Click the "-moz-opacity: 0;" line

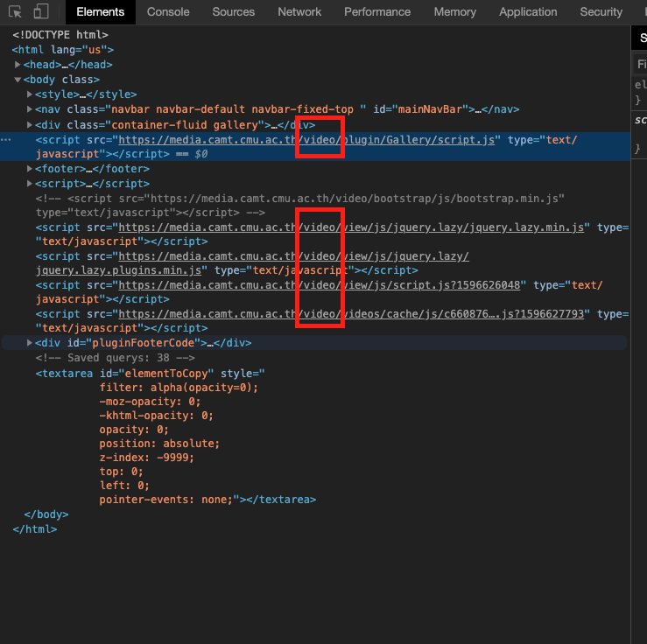click(150, 402)
